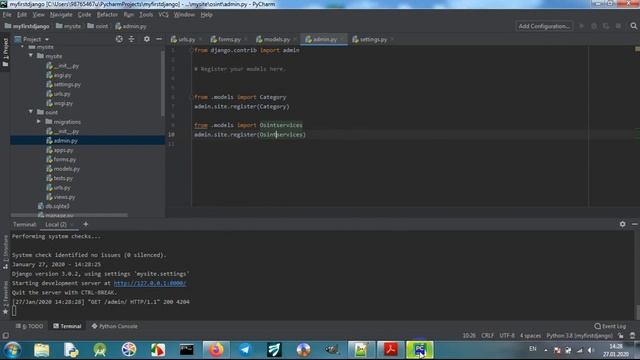Open the Tools menu
Viewport: 640px width, 360px height.
point(146,15)
